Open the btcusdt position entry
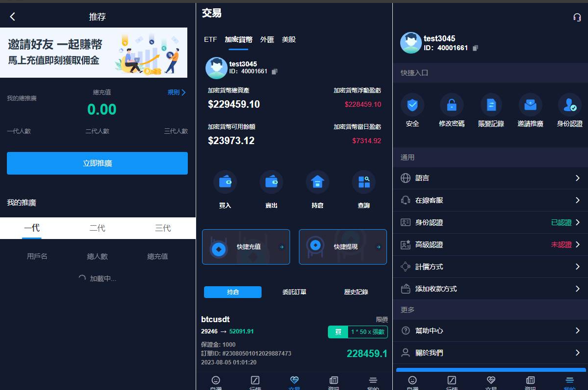 click(x=294, y=340)
